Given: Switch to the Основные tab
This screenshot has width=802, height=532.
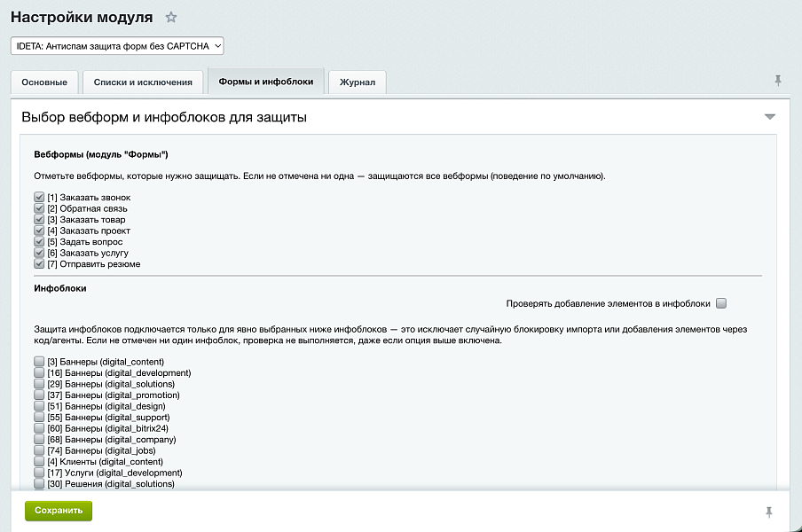Looking at the screenshot, I should [44, 82].
